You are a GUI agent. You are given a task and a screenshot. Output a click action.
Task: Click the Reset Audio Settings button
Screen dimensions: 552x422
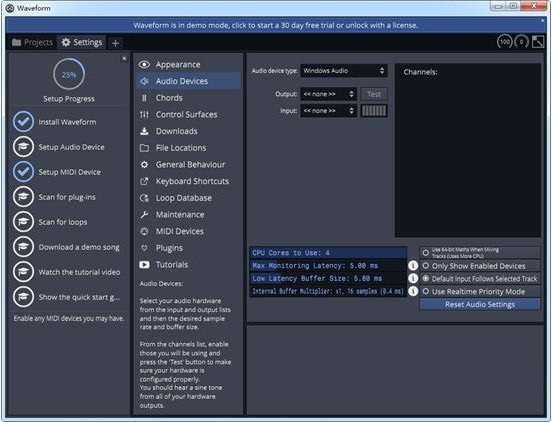[480, 305]
